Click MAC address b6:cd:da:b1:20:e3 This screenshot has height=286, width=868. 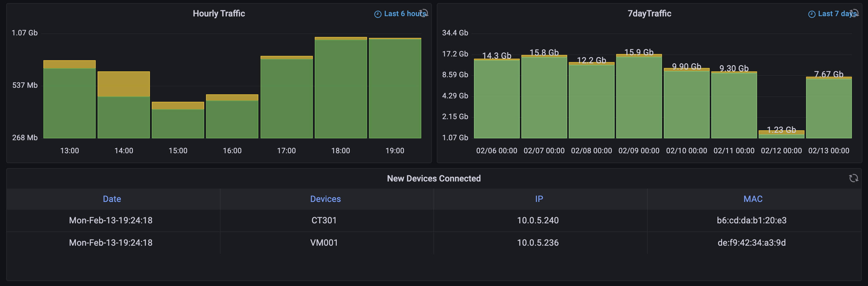point(752,220)
